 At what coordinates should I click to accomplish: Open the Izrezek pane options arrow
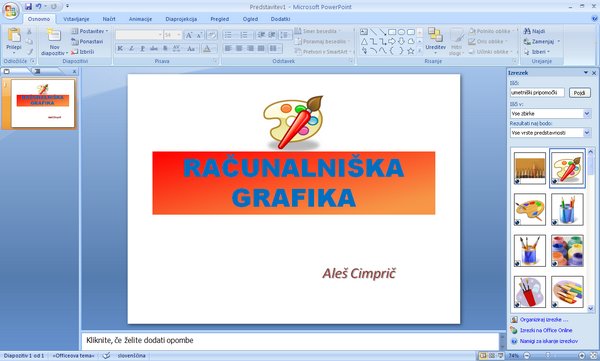[585, 72]
